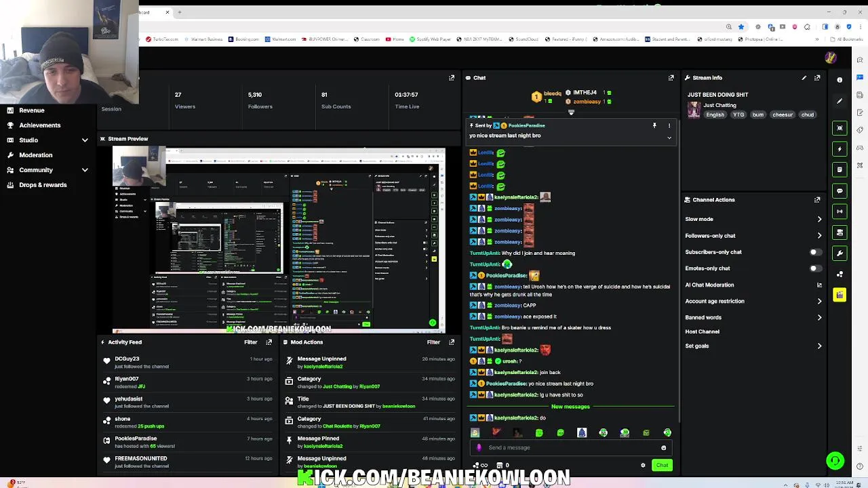This screenshot has width=868, height=488.
Task: Click pencil icon in right toolbar
Action: (x=840, y=101)
